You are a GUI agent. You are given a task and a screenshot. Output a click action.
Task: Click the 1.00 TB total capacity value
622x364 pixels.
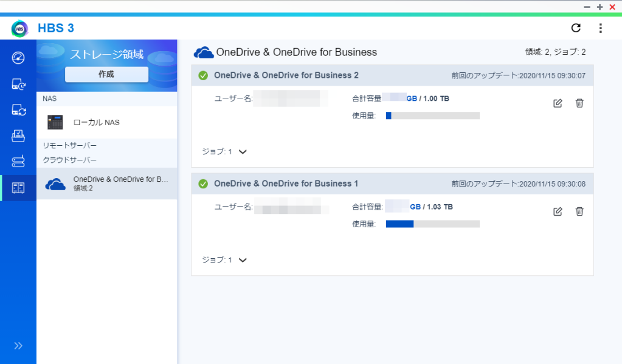pyautogui.click(x=436, y=98)
